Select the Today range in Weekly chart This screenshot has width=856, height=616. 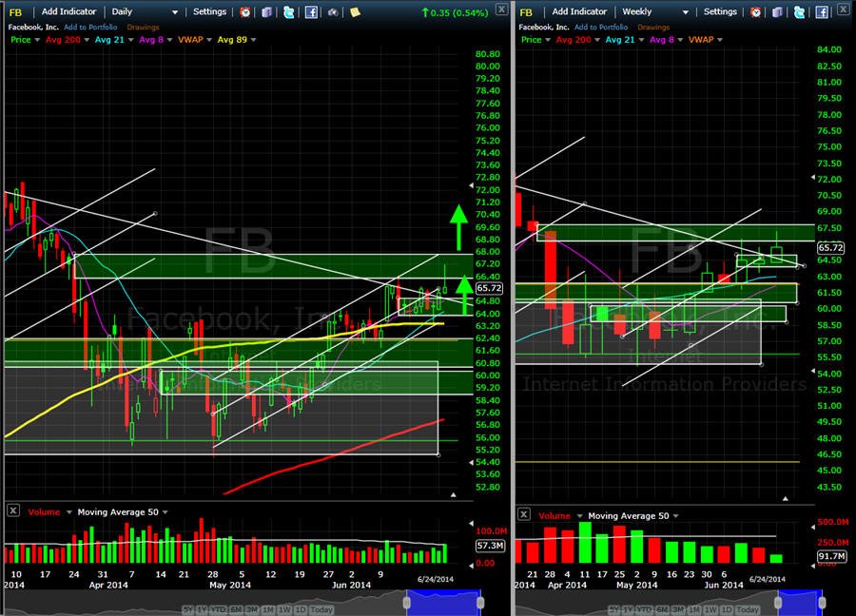click(748, 609)
